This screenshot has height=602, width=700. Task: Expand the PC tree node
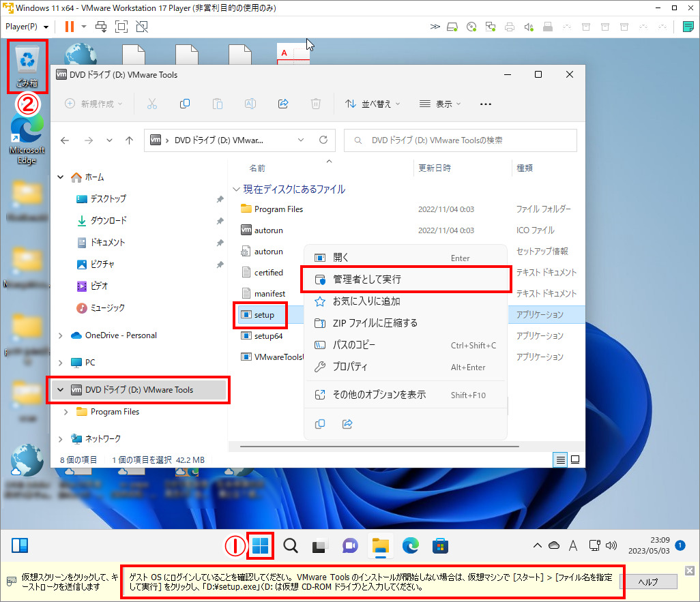pos(61,363)
